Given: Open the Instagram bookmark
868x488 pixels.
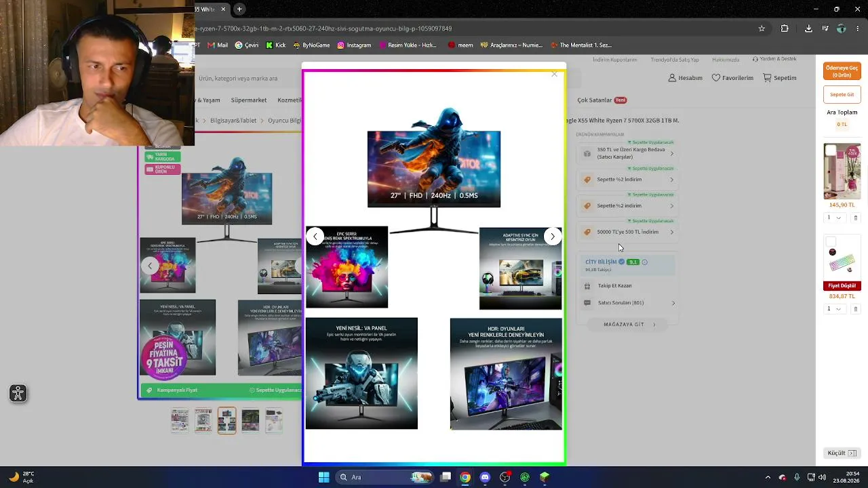Looking at the screenshot, I should (354, 45).
